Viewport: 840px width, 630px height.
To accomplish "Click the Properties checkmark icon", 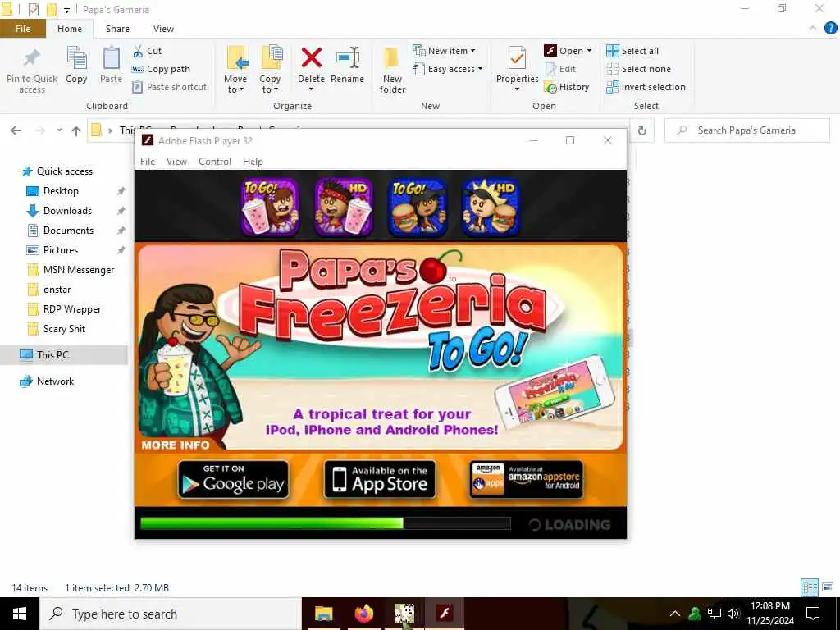I will pos(517,58).
